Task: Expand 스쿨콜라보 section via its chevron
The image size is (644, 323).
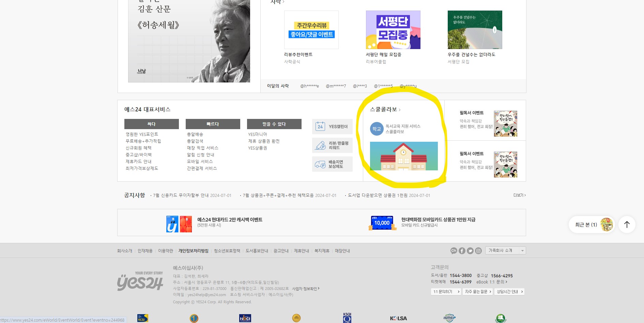Action: pos(399,110)
